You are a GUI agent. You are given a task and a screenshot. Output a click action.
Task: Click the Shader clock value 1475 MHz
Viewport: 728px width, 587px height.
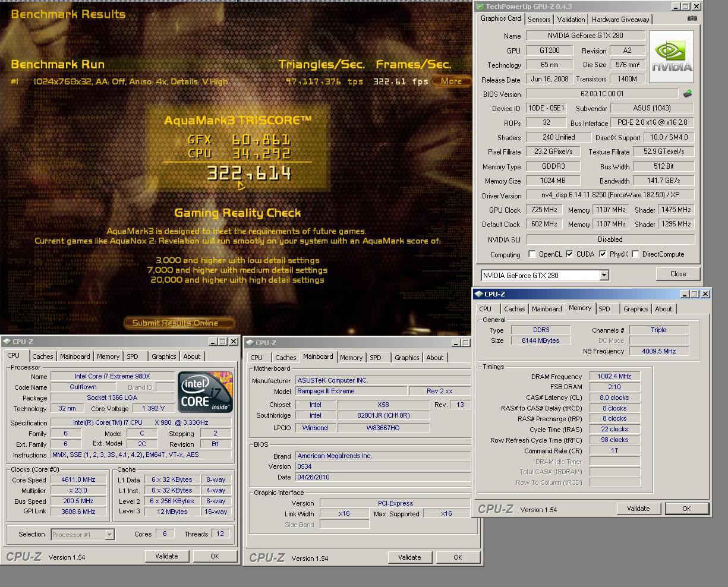(x=675, y=210)
